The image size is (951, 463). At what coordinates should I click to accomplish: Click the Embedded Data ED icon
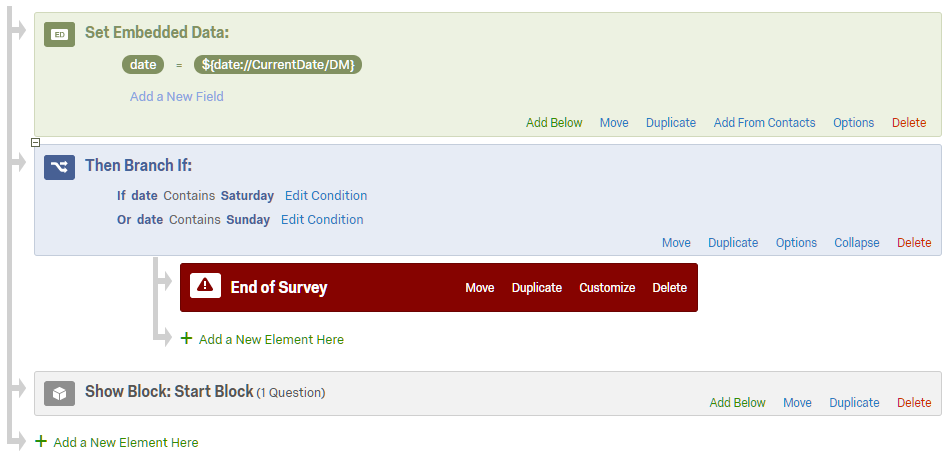[59, 34]
